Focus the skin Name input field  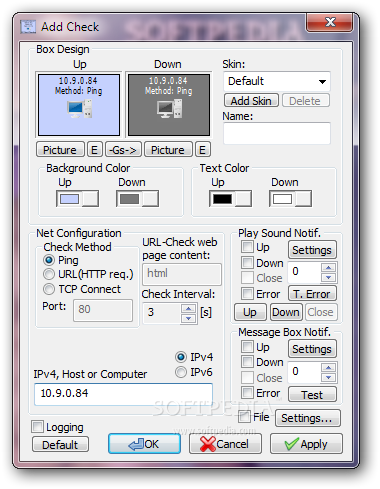277,133
